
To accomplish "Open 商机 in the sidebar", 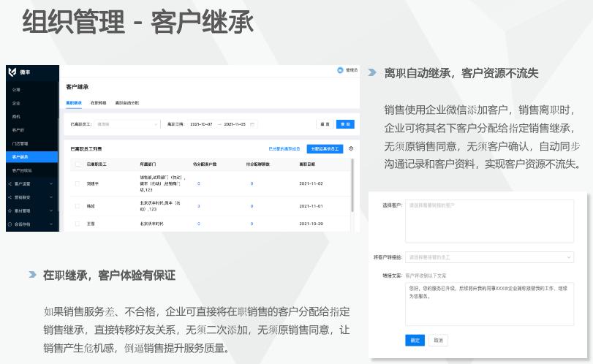I will (16, 116).
